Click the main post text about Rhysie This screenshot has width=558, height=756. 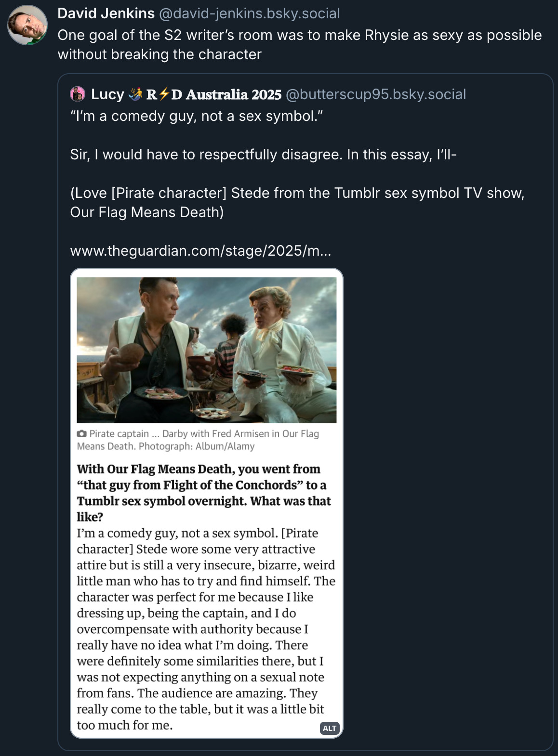(x=299, y=44)
